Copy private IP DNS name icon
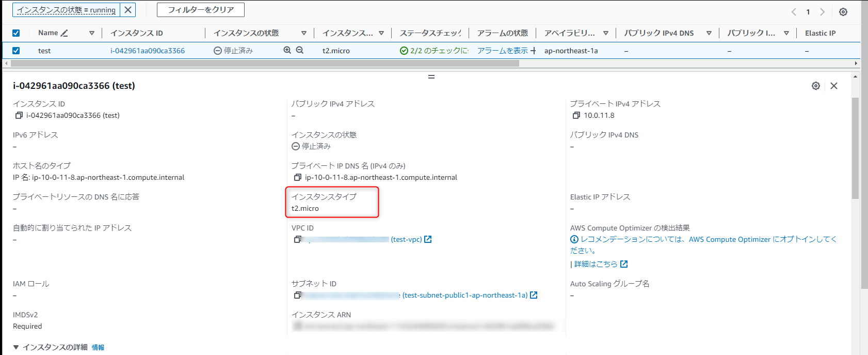Image resolution: width=868 pixels, height=355 pixels. 298,177
